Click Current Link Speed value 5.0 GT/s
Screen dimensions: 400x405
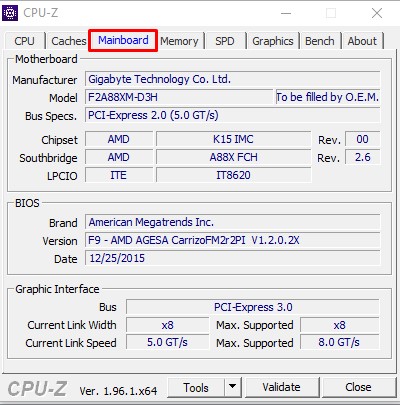pos(167,342)
